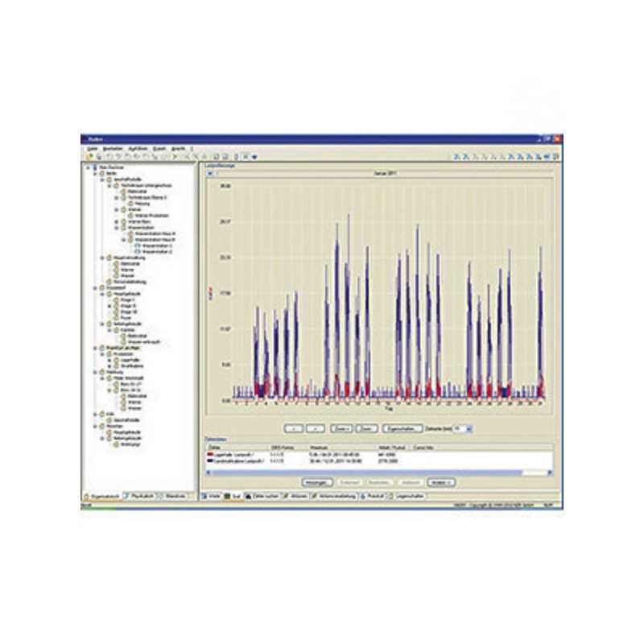644x644 pixels.
Task: Collapse the München tree node
Action: click(95, 427)
